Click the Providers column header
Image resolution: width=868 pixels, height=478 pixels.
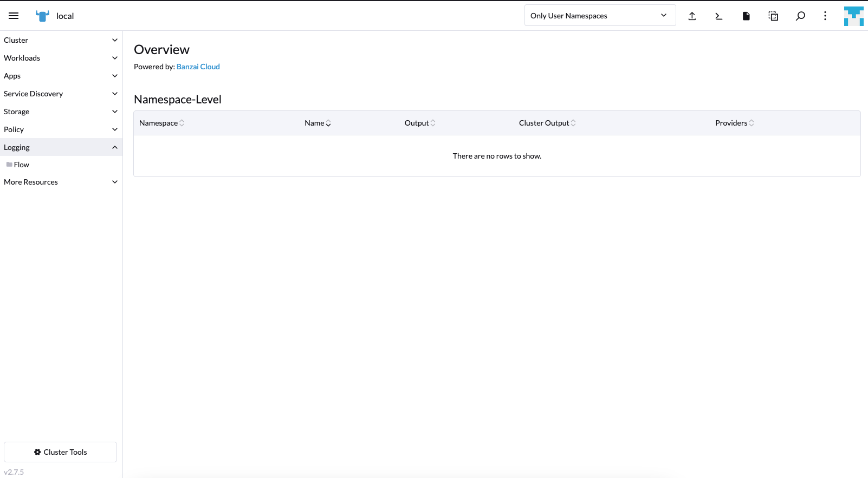pos(731,123)
